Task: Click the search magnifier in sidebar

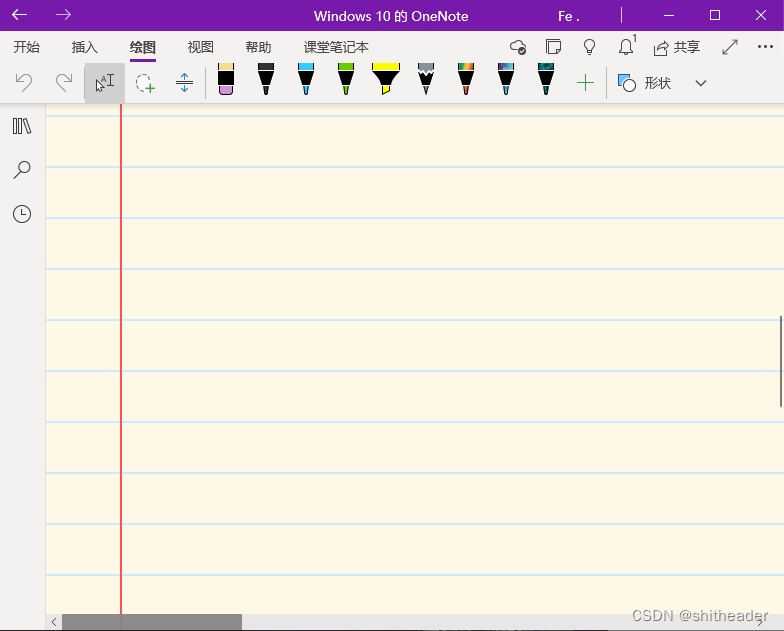Action: [x=22, y=170]
